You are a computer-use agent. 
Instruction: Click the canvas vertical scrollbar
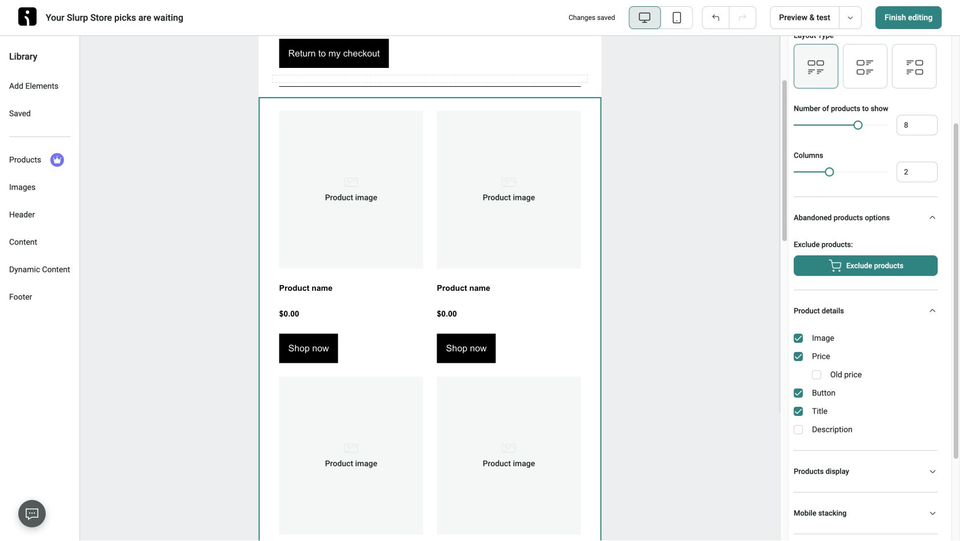click(x=784, y=160)
